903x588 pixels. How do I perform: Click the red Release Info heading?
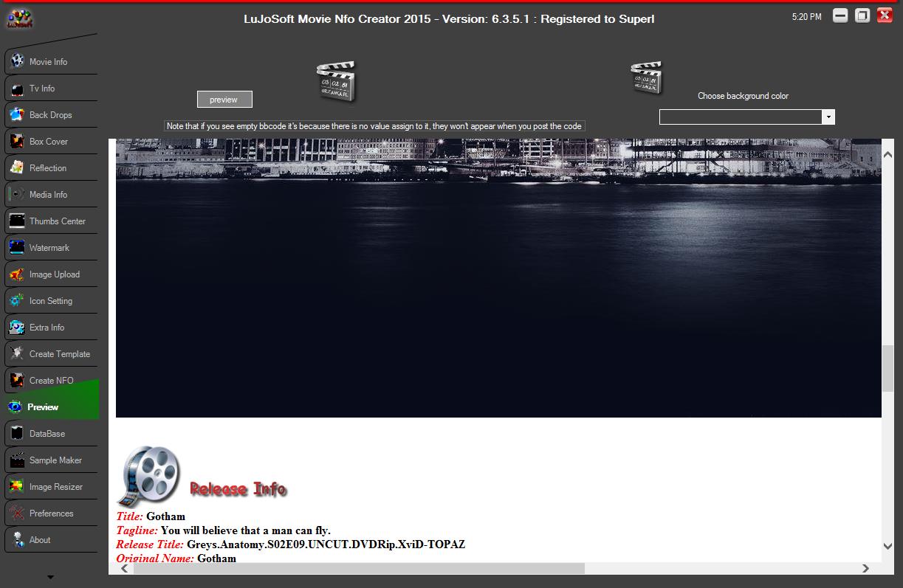[238, 489]
